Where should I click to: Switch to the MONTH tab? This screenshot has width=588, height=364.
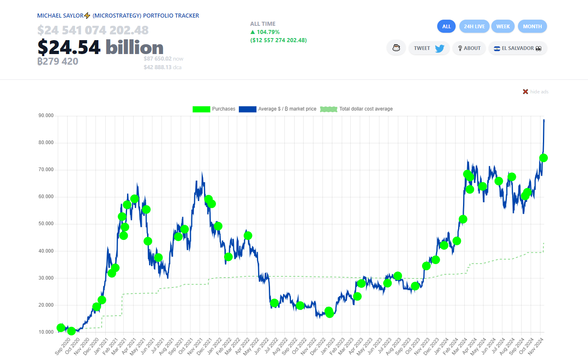tap(532, 26)
